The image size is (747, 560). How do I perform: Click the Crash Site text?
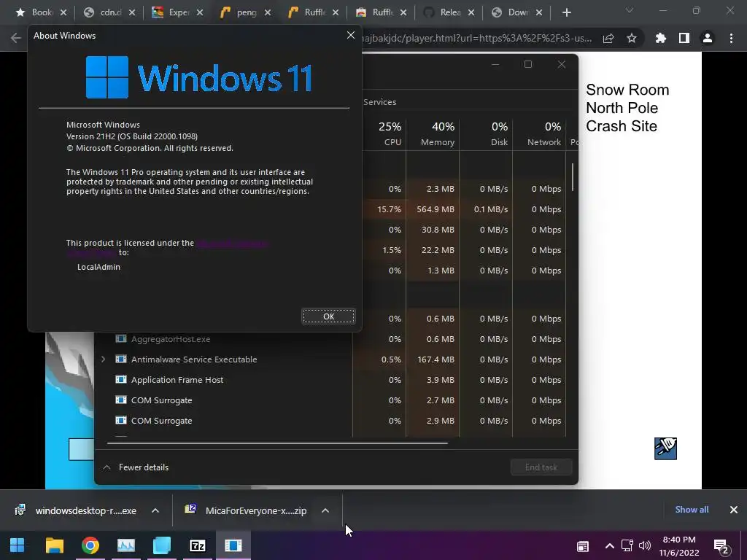[x=622, y=126]
